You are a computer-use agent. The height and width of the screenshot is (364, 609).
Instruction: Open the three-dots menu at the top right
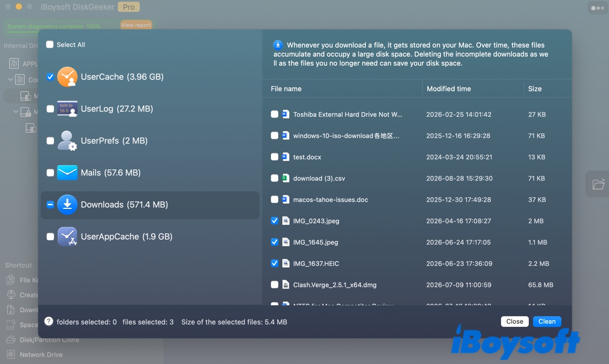pos(597,8)
